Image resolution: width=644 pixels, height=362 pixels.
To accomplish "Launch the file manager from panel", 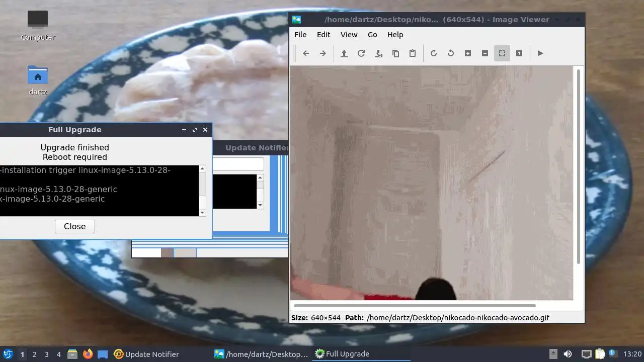I will coord(72,354).
